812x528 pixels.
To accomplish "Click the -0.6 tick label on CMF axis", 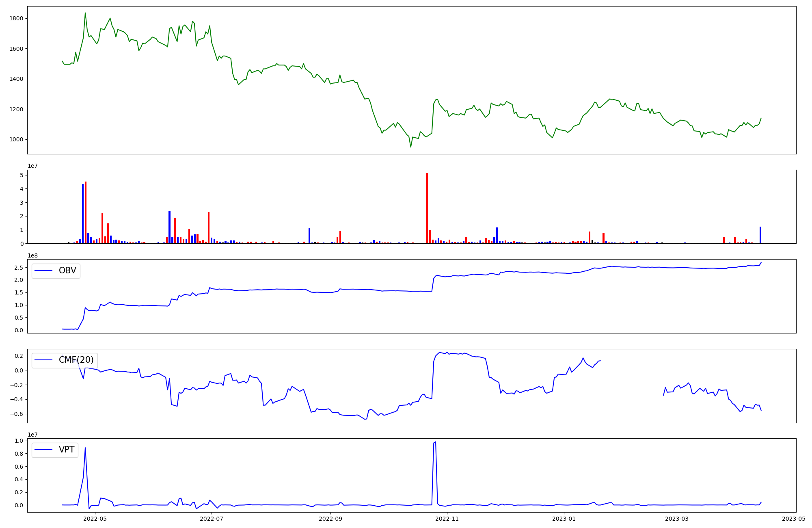I will tap(17, 414).
